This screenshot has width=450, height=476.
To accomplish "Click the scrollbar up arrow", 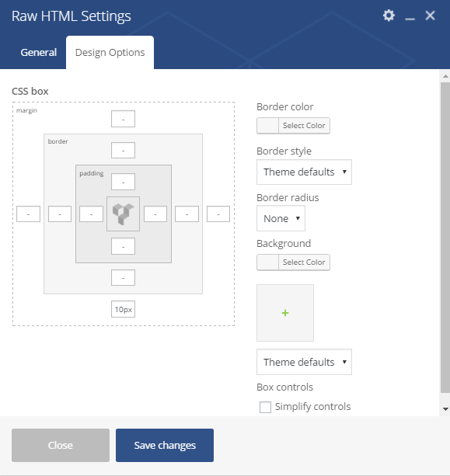I will pos(445,76).
